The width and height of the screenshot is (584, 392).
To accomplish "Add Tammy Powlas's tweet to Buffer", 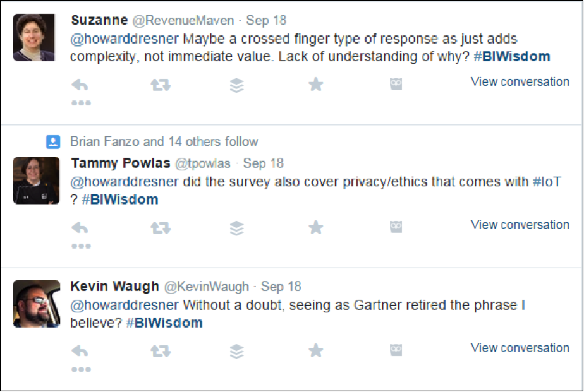I will coord(237,228).
